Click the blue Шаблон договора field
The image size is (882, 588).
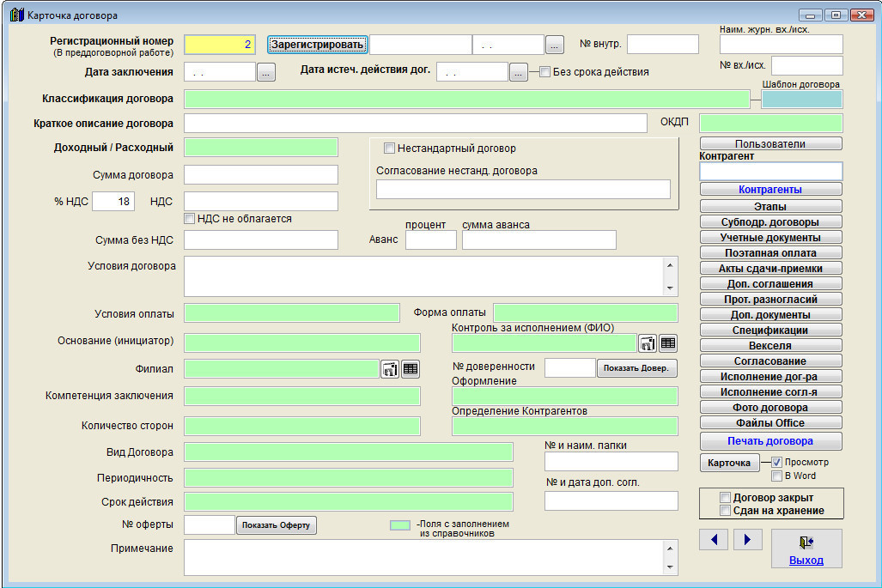[801, 99]
